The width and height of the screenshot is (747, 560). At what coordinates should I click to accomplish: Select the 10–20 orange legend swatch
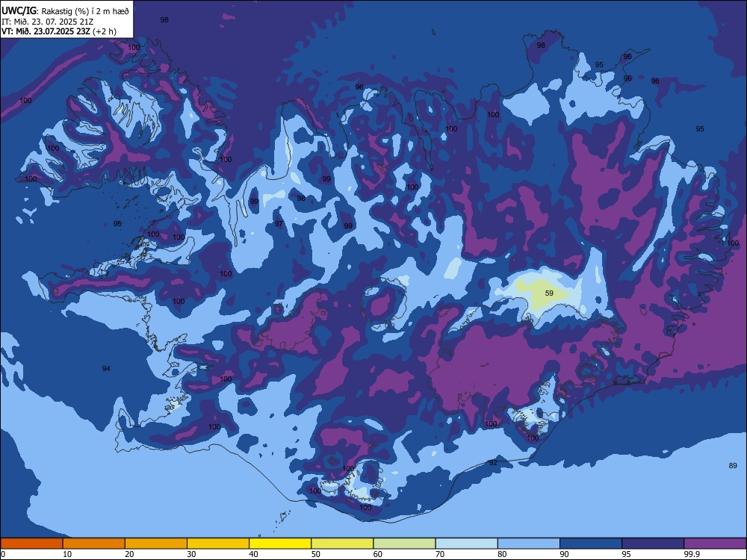94,544
